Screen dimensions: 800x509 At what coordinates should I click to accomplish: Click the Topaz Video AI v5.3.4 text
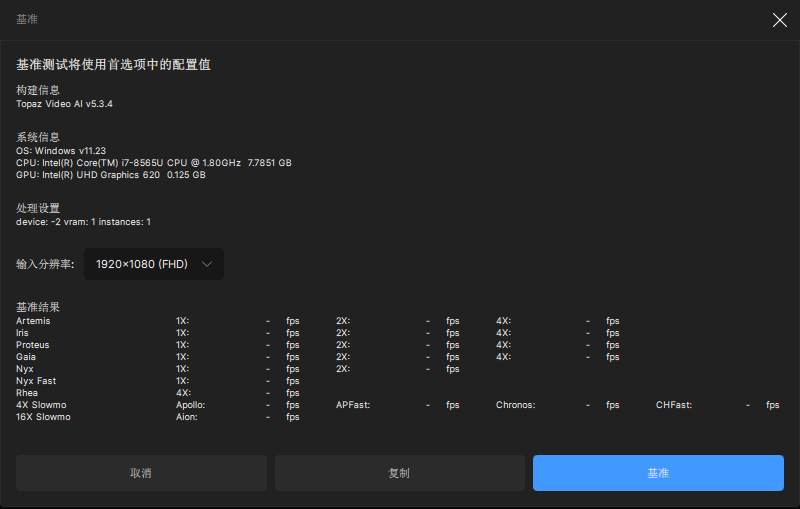(64, 104)
